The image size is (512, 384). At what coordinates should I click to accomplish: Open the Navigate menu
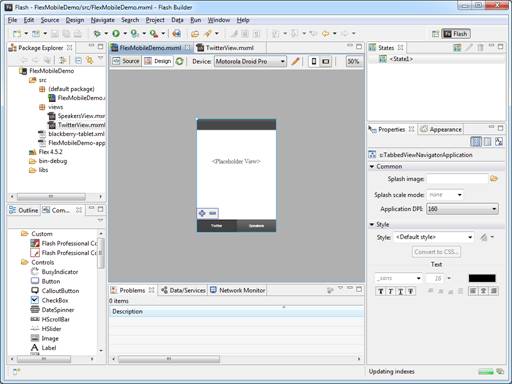point(103,20)
